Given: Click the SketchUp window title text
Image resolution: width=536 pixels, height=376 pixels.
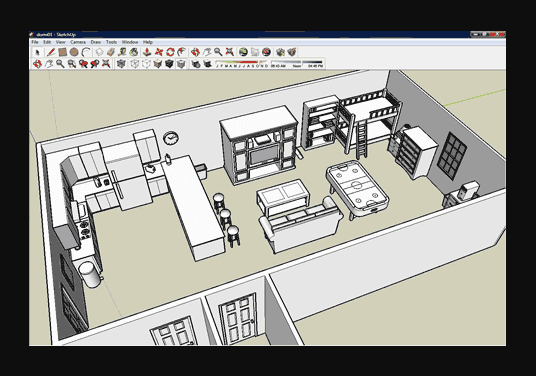Looking at the screenshot, I should point(56,35).
